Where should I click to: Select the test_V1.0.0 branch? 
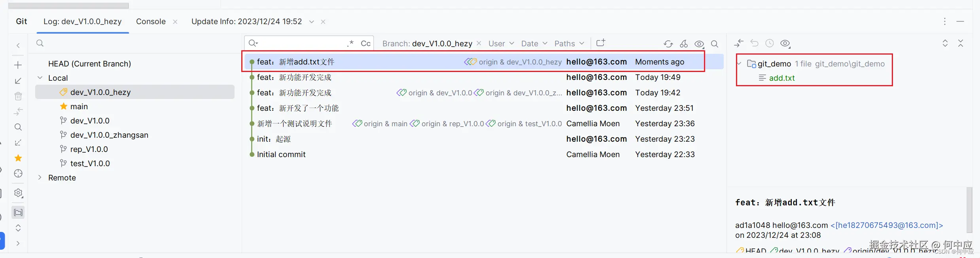click(90, 163)
